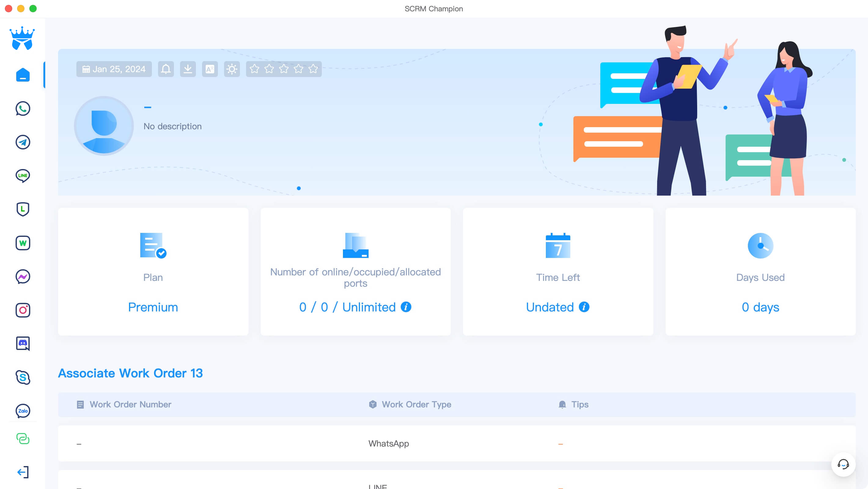Screen dimensions: 868x489
Task: Open the WhatsApp sidebar section
Action: pos(23,108)
